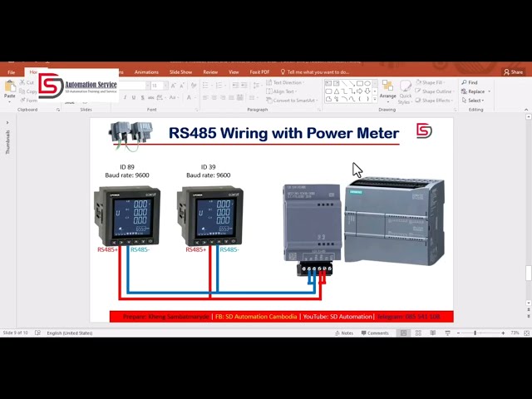The width and height of the screenshot is (532, 399).
Task: Select the Right Arrow block shape
Action: point(360,91)
